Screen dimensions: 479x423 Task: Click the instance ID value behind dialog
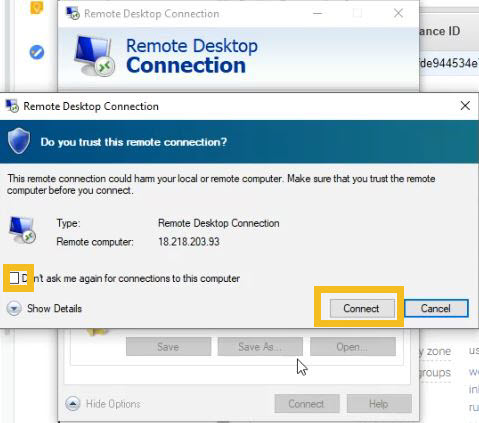(x=449, y=63)
